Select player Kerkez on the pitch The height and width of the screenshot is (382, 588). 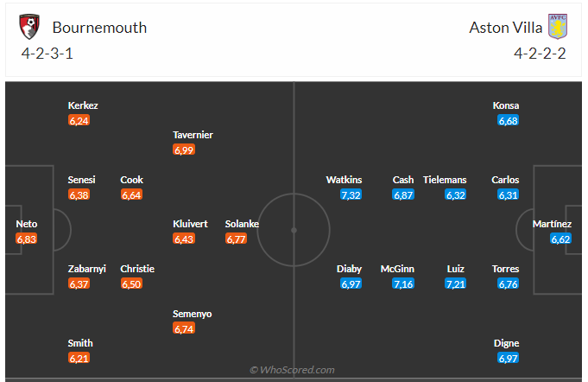pos(83,105)
